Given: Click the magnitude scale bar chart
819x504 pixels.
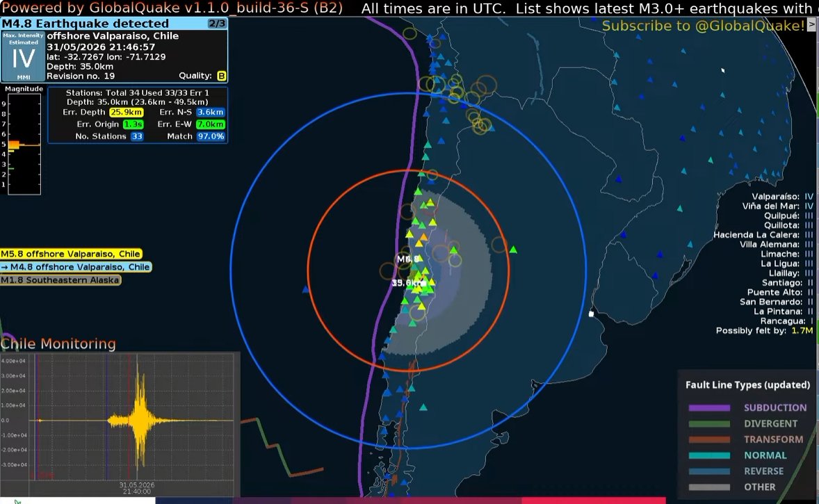Looking at the screenshot, I should (x=24, y=144).
